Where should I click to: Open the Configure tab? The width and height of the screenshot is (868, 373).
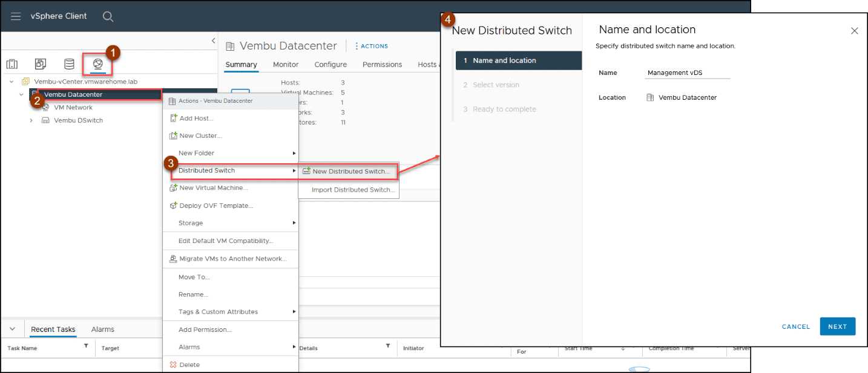tap(330, 65)
